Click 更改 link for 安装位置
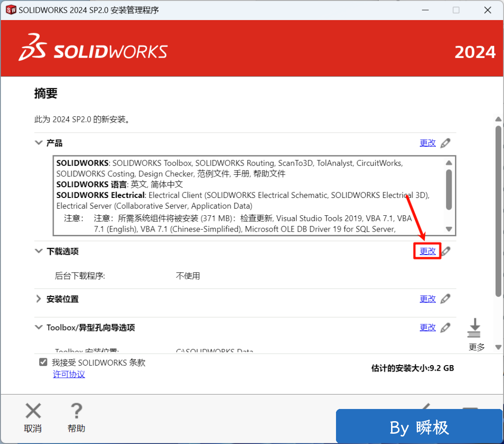The image size is (504, 444). coord(427,299)
